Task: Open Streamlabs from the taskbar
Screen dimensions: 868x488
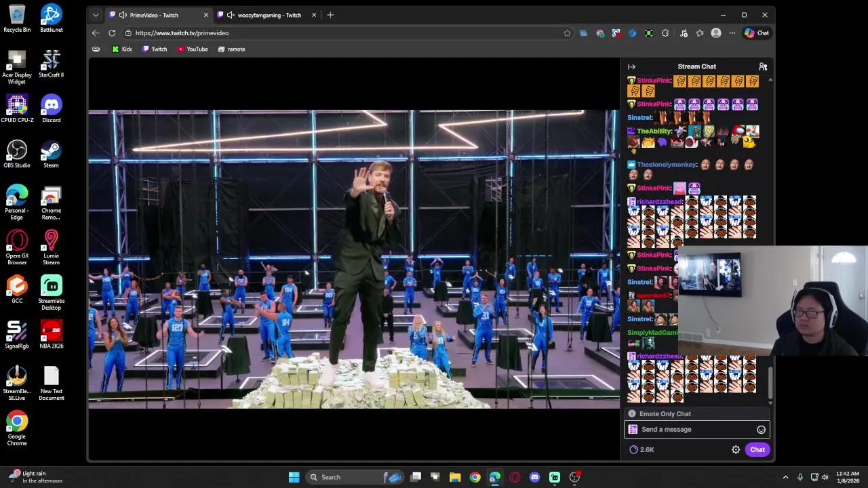Action: point(555,477)
